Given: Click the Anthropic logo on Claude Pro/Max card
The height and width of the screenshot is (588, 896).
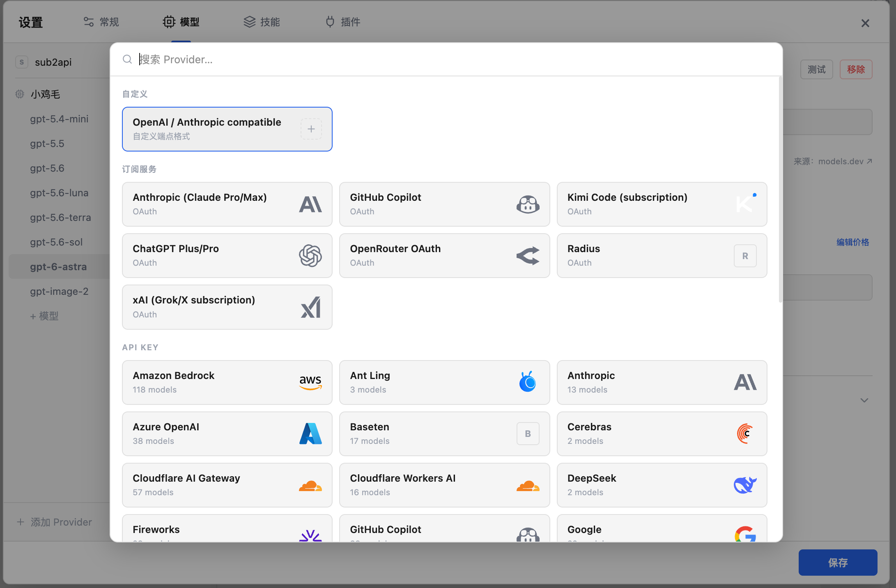Looking at the screenshot, I should pyautogui.click(x=310, y=204).
